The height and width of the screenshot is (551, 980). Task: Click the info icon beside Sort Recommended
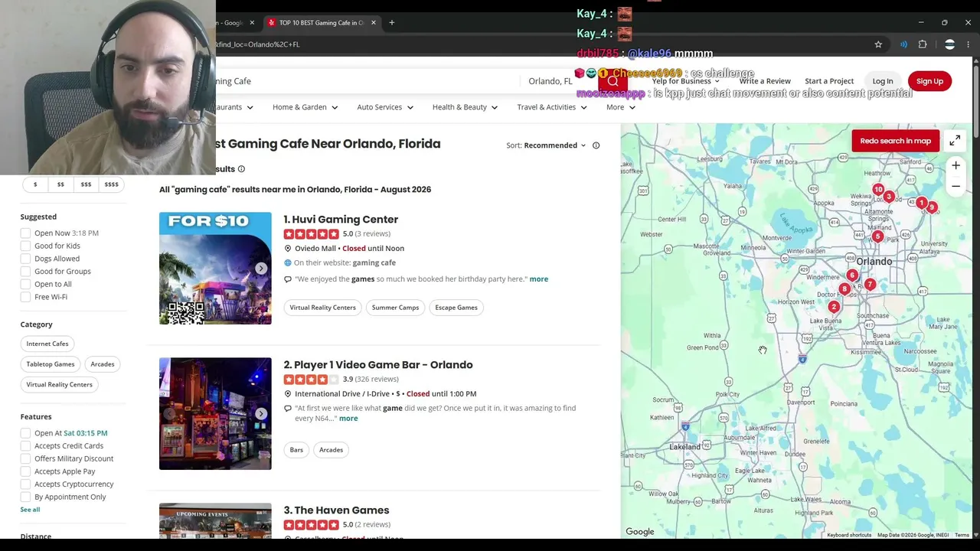point(596,145)
